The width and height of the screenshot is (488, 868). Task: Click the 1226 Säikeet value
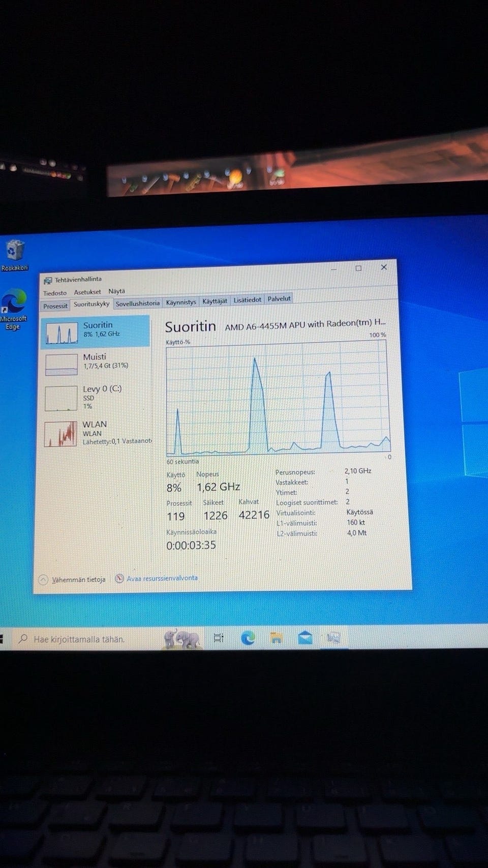tap(216, 516)
